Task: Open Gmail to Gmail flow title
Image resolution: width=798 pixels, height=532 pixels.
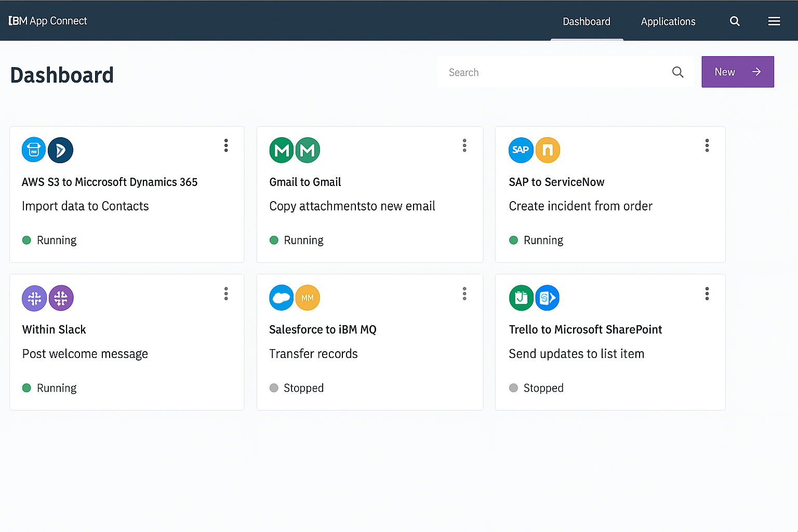Action: tap(305, 182)
